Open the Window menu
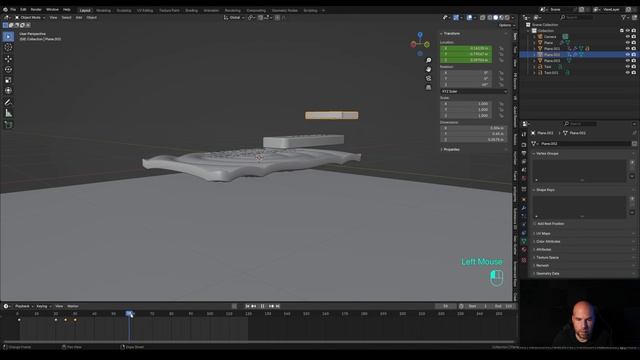Screen dimensions: 640x360 [x=52, y=10]
